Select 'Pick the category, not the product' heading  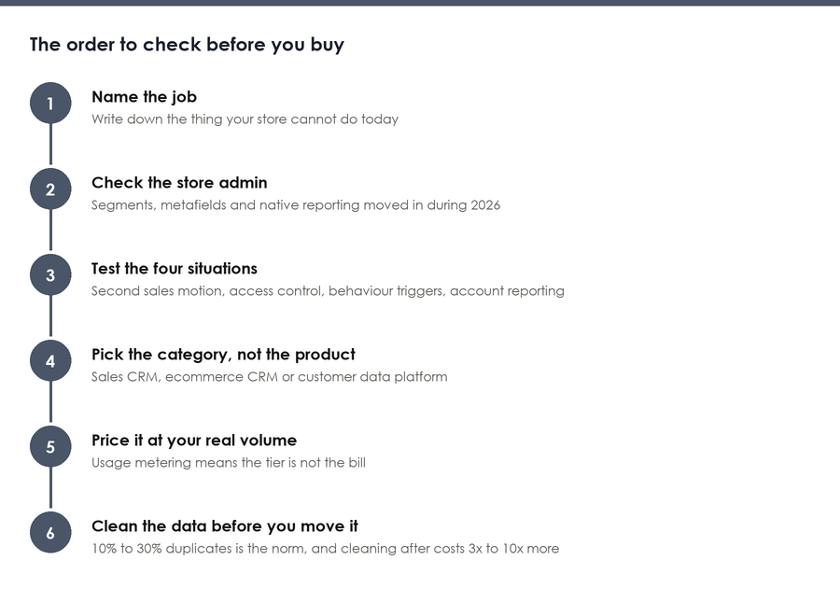click(223, 355)
